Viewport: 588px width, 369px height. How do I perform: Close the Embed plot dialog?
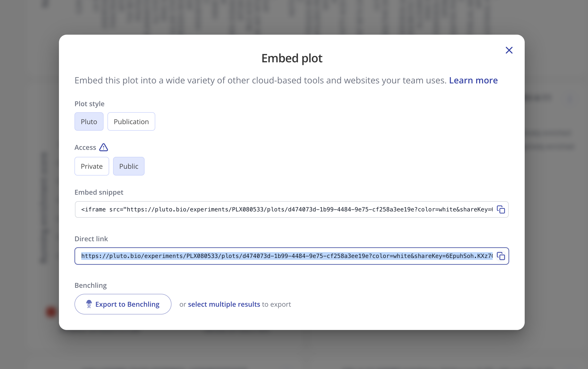click(509, 50)
